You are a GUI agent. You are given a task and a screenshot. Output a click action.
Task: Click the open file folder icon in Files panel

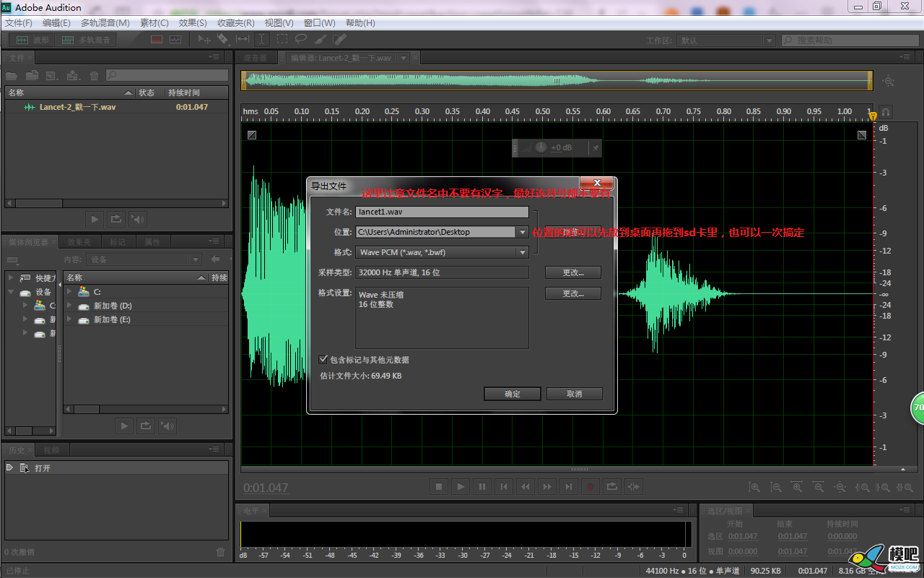pyautogui.click(x=12, y=75)
